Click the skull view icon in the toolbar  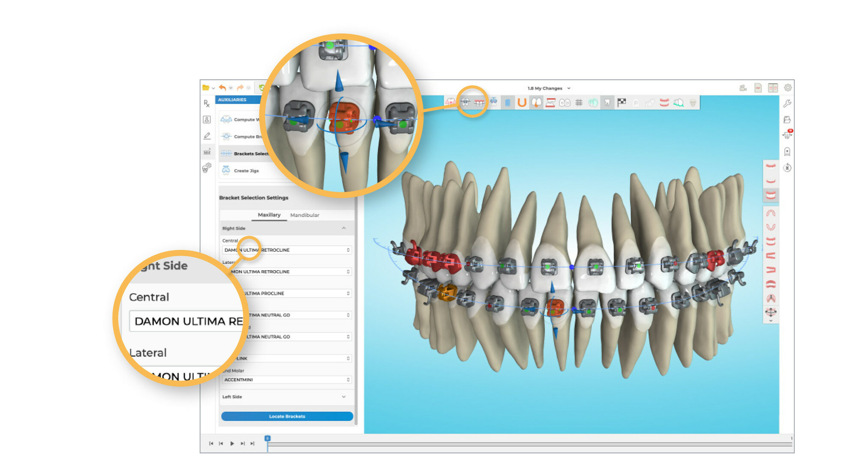pyautogui.click(x=693, y=102)
